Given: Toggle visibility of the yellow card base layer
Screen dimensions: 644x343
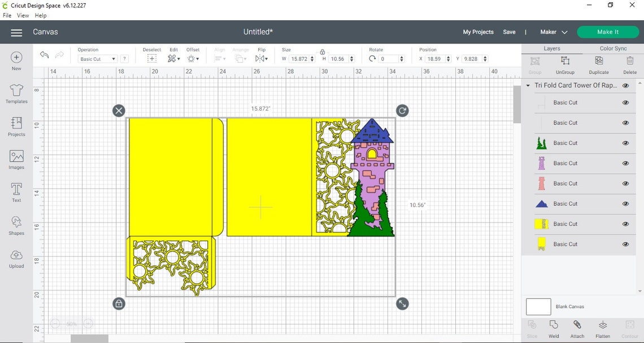Looking at the screenshot, I should pyautogui.click(x=625, y=244).
